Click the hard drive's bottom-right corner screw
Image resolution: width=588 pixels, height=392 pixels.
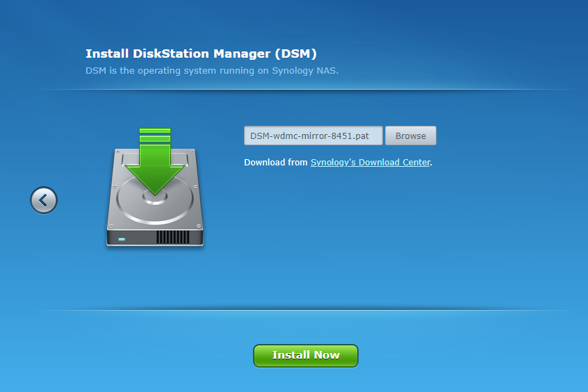(x=199, y=226)
